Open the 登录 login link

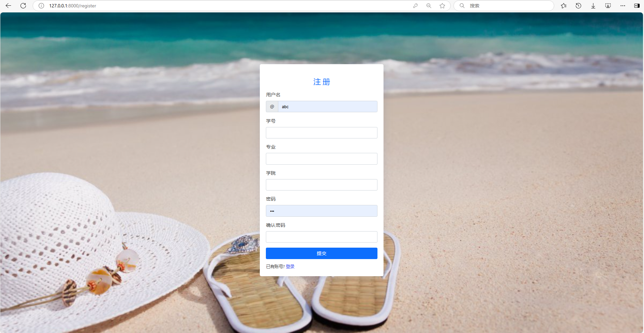[290, 266]
